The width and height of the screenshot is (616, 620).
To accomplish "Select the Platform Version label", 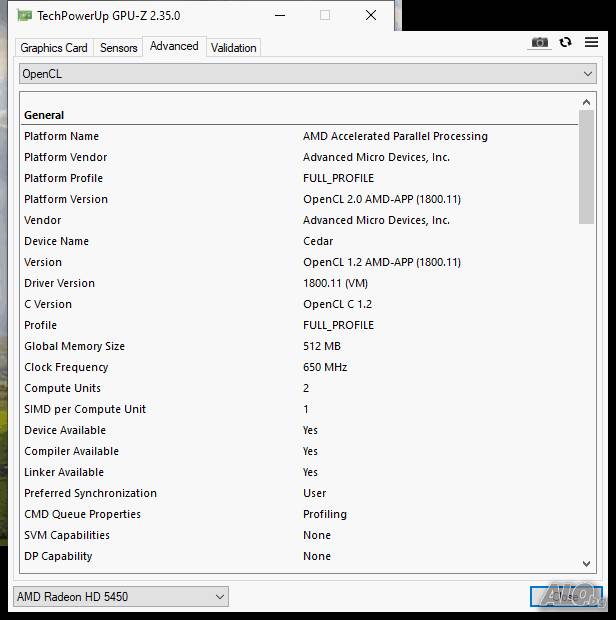I will (66, 199).
